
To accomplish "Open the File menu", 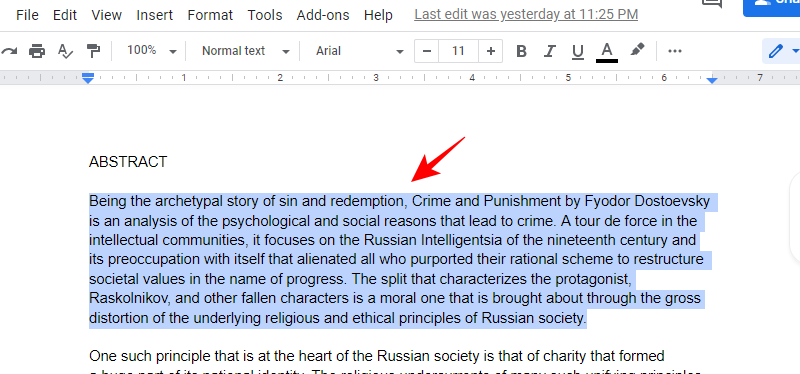I will coord(27,15).
